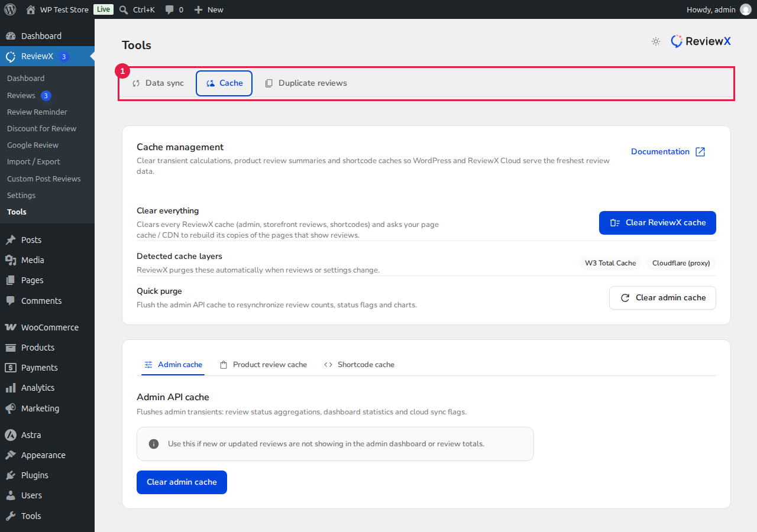
Task: Click the Quick purge label
Action: 159,291
